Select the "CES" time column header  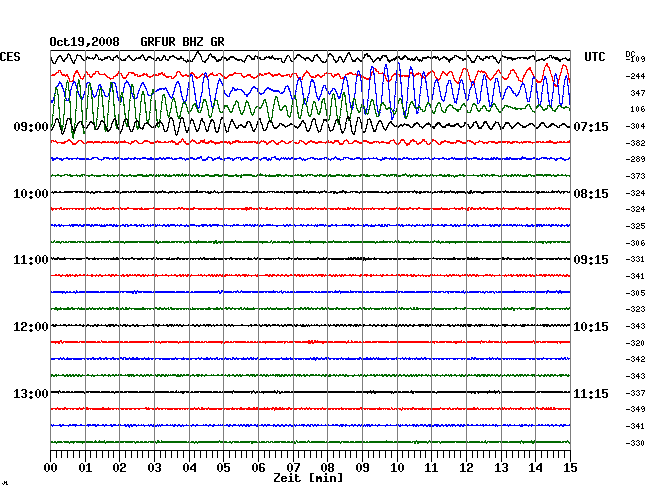pos(10,57)
